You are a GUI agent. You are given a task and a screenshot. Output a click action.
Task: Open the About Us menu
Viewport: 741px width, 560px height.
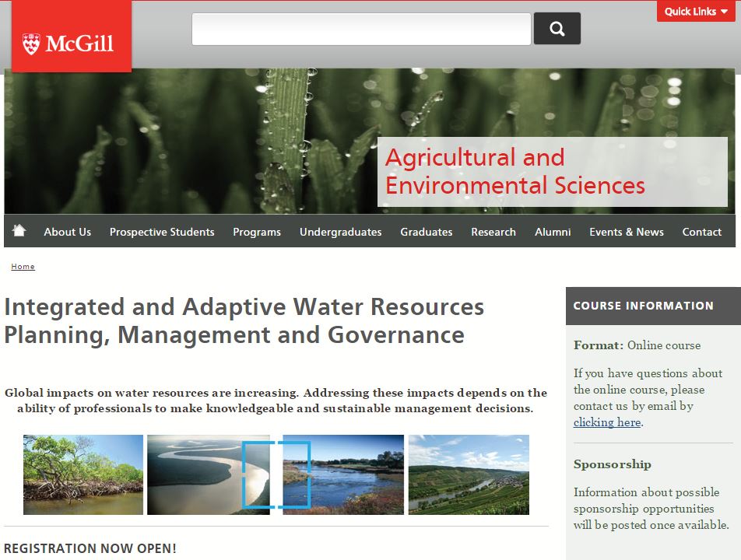click(x=67, y=232)
